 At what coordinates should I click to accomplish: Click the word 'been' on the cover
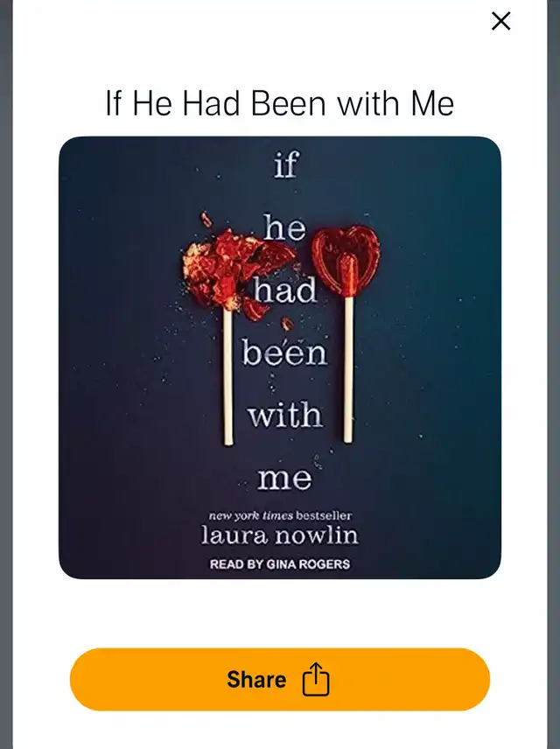click(284, 352)
